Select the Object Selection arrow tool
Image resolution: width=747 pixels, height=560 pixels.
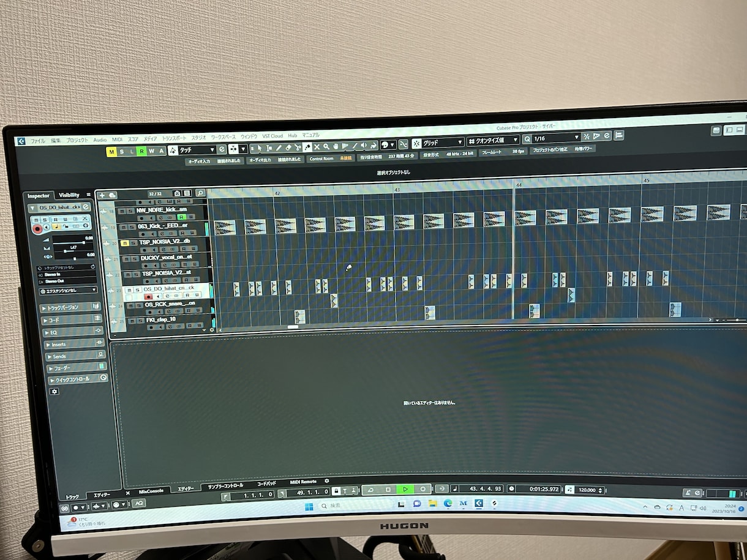pyautogui.click(x=260, y=147)
